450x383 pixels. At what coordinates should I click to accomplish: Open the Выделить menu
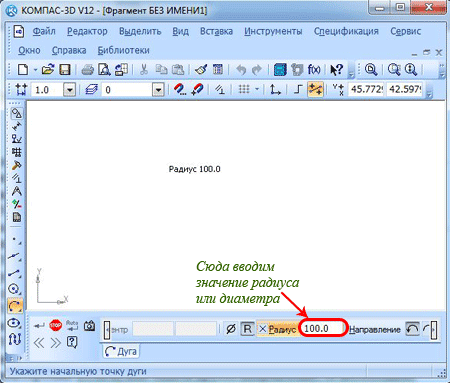point(140,31)
